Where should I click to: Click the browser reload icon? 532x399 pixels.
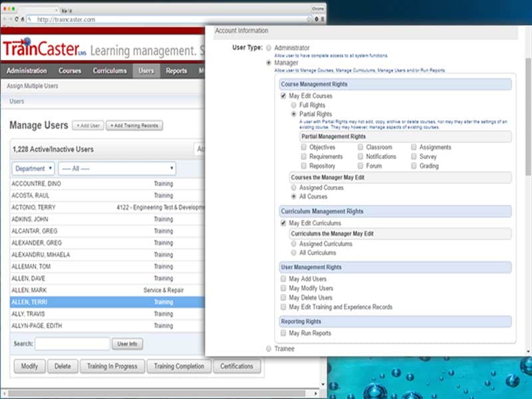pyautogui.click(x=17, y=19)
